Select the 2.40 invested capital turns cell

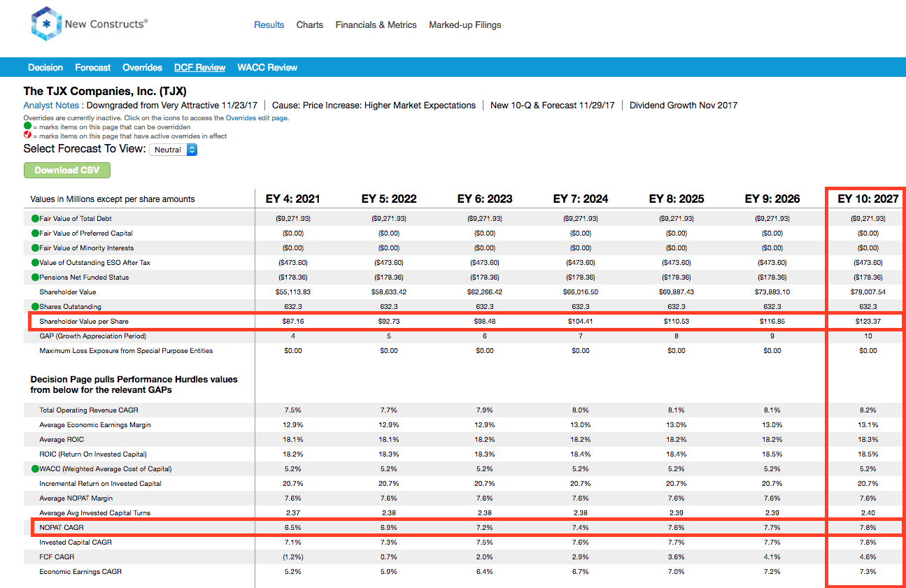pos(868,512)
